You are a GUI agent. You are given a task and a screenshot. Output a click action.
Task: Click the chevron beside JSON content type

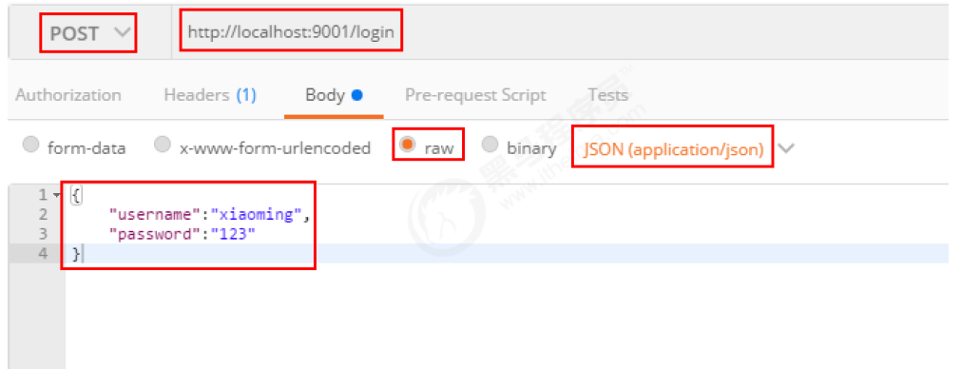pyautogui.click(x=786, y=149)
